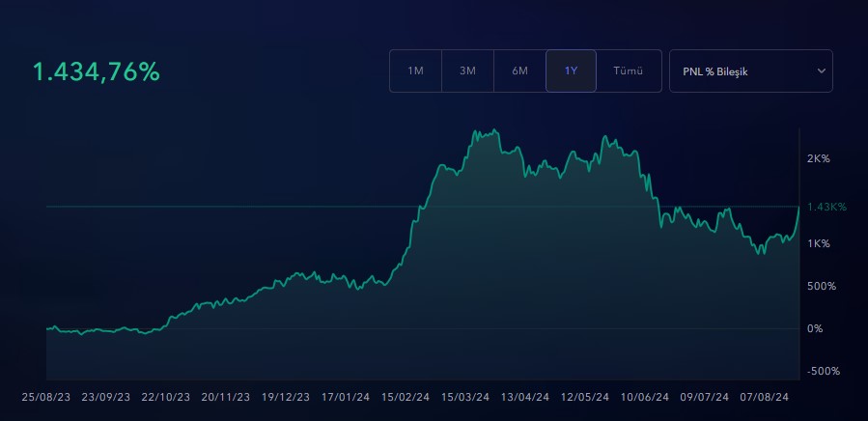Image resolution: width=868 pixels, height=421 pixels.
Task: Click the 15/02/24 date label
Action: (x=406, y=397)
